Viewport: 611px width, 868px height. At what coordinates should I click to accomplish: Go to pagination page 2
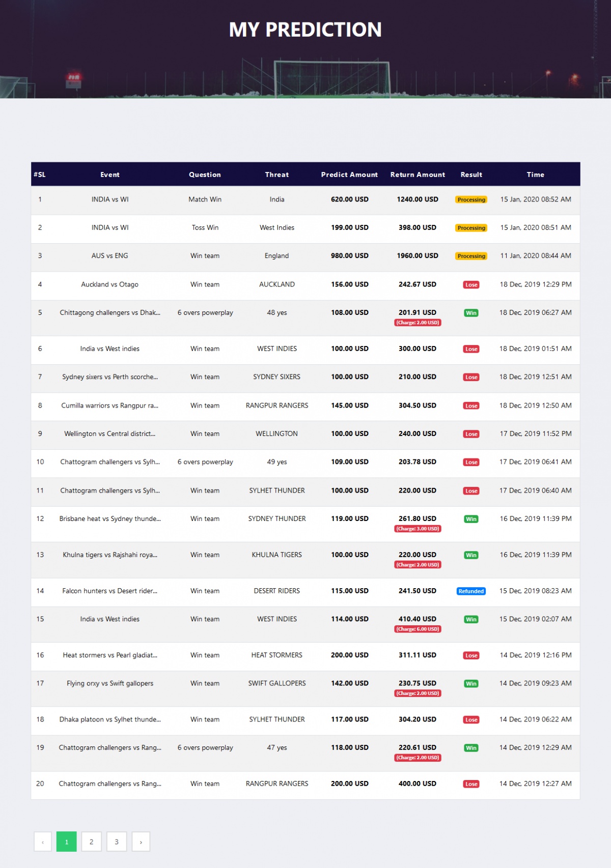(91, 842)
